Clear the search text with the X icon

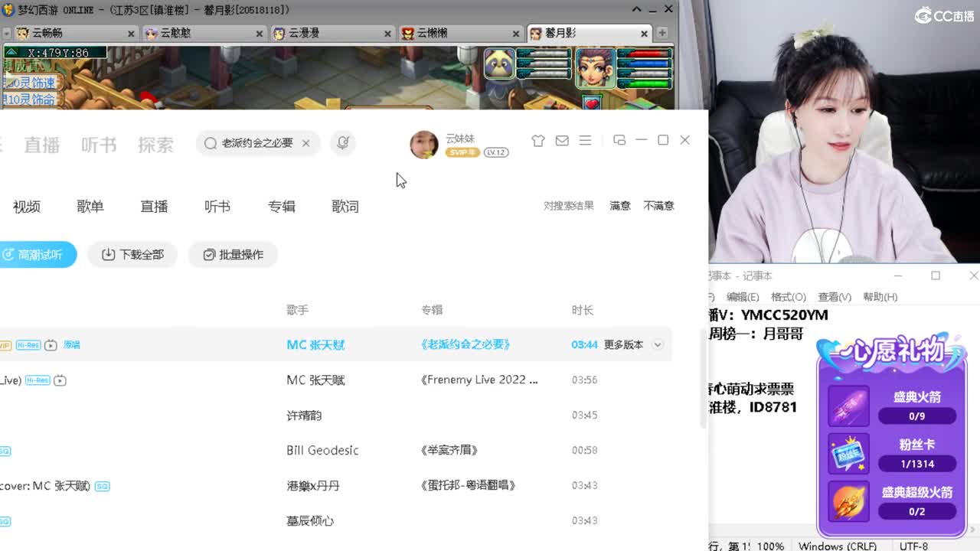coord(305,143)
